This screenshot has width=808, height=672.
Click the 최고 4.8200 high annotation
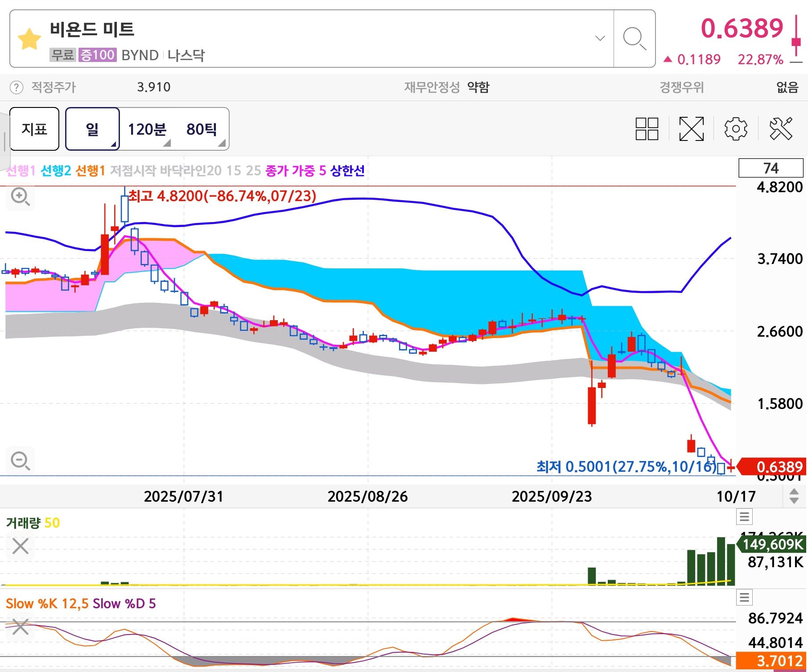(x=222, y=196)
